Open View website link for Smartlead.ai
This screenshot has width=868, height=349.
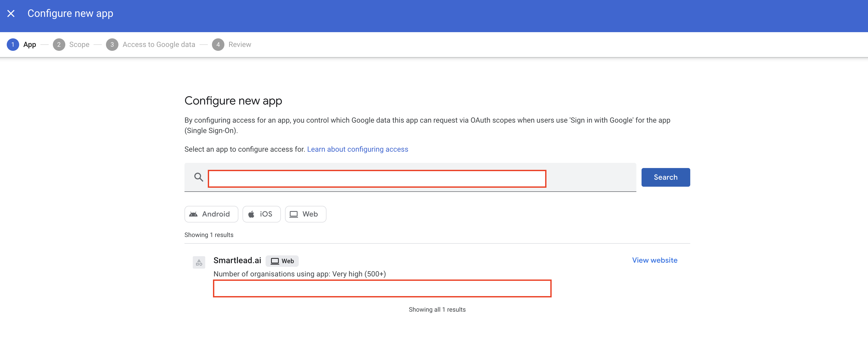(654, 260)
